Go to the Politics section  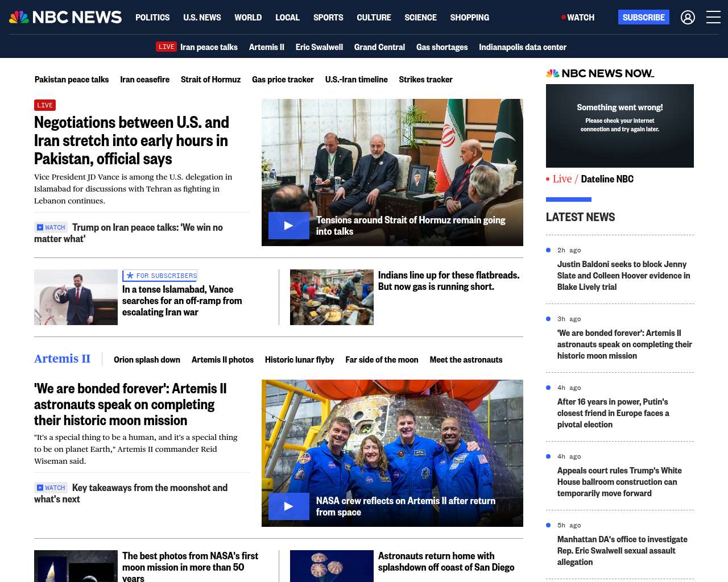point(152,18)
